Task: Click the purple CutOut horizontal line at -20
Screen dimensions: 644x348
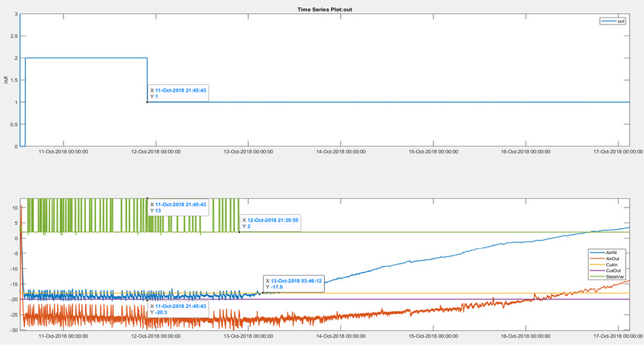Action: coord(443,299)
